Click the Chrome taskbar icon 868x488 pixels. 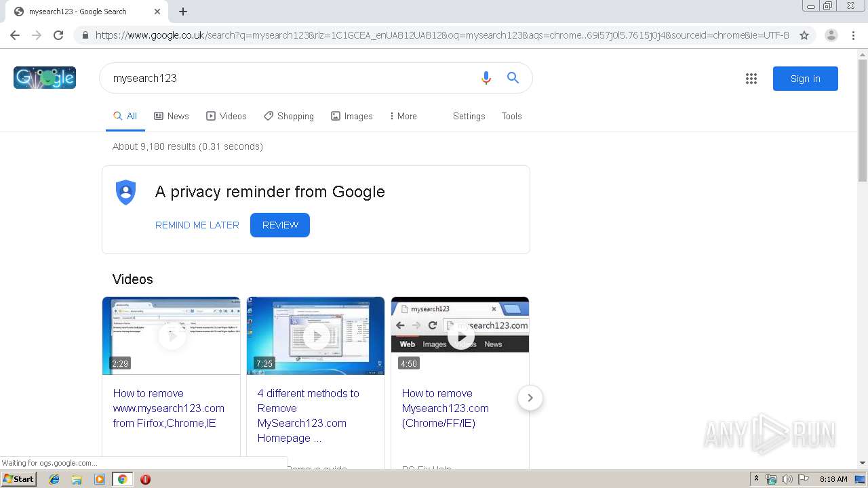point(123,479)
